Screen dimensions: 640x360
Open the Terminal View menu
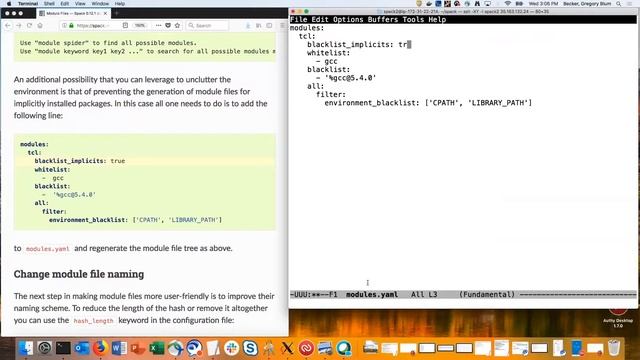coord(80,3)
